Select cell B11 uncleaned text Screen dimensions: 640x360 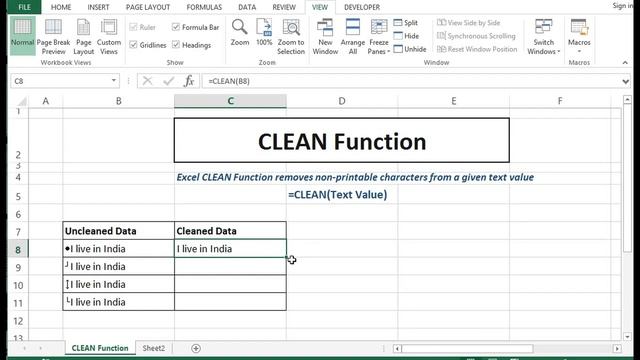tap(118, 302)
